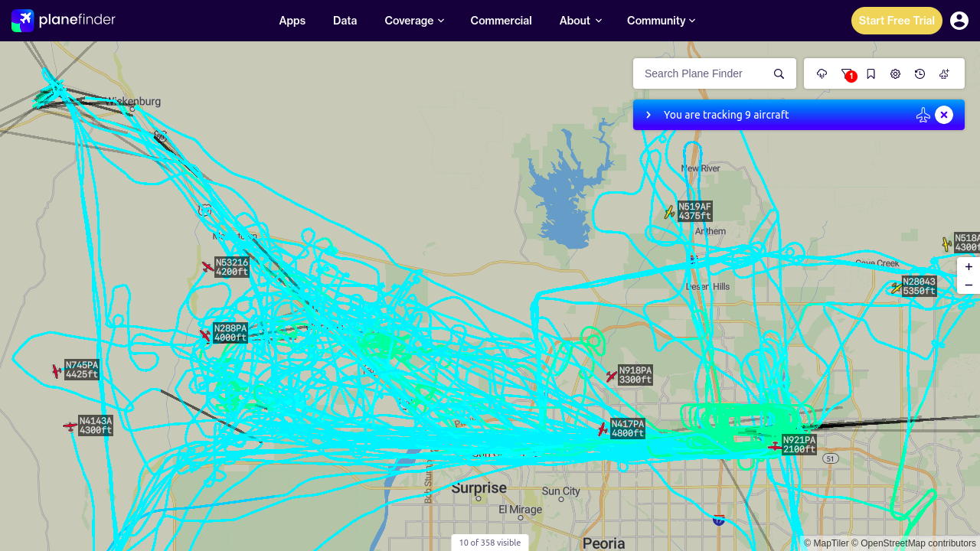Open the playback history clock icon
The height and width of the screenshot is (551, 980).
click(x=920, y=73)
